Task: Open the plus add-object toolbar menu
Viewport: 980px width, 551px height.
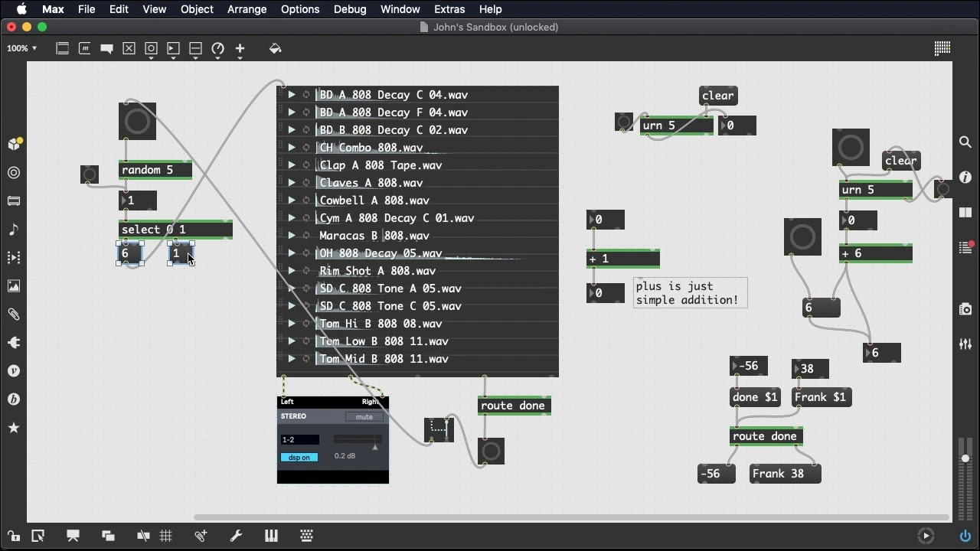Action: click(240, 48)
